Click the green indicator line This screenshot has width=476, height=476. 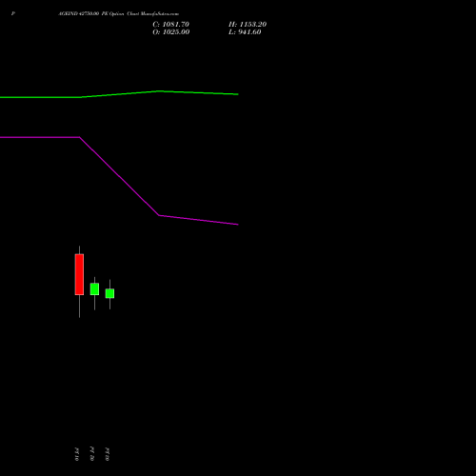[119, 94]
